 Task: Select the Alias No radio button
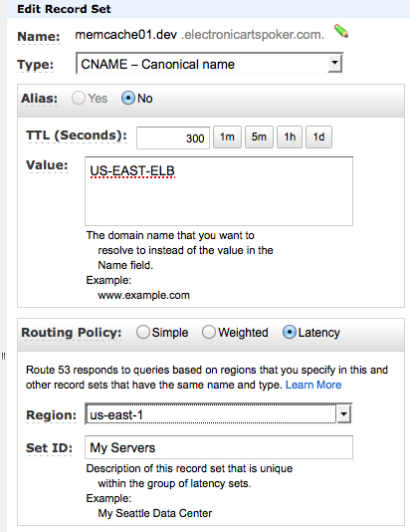point(128,98)
